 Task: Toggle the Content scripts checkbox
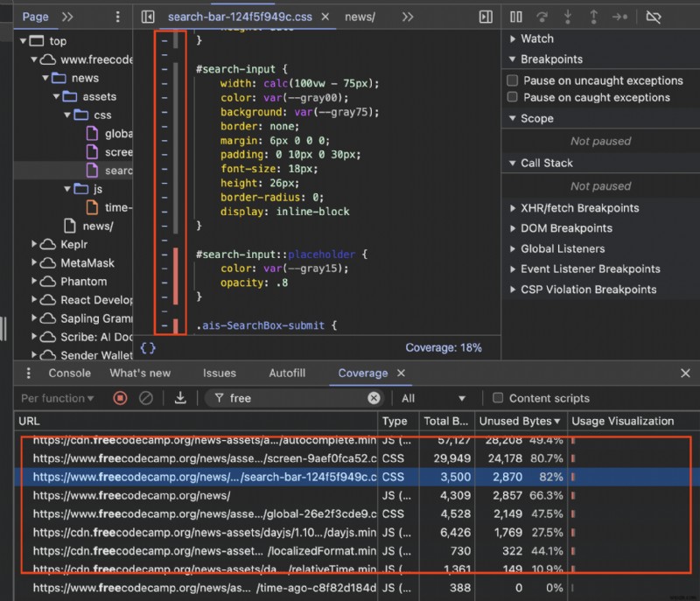pos(498,398)
